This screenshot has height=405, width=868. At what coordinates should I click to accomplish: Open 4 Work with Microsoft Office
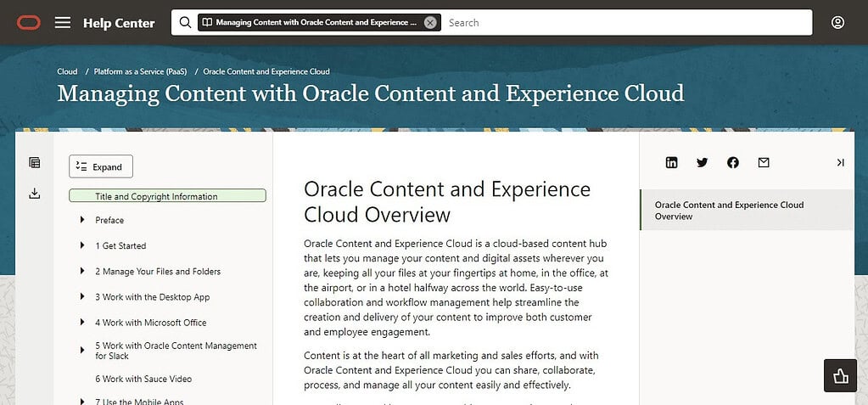pyautogui.click(x=150, y=323)
